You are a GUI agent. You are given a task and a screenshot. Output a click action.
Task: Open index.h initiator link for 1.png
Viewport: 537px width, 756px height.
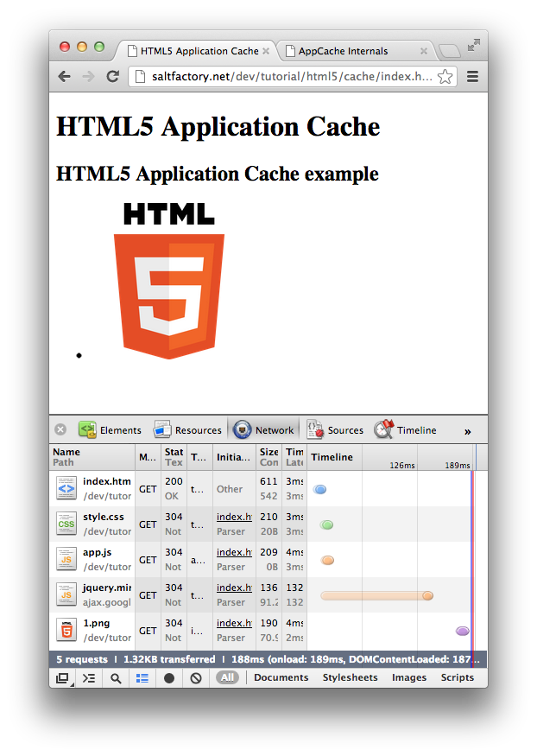click(234, 623)
